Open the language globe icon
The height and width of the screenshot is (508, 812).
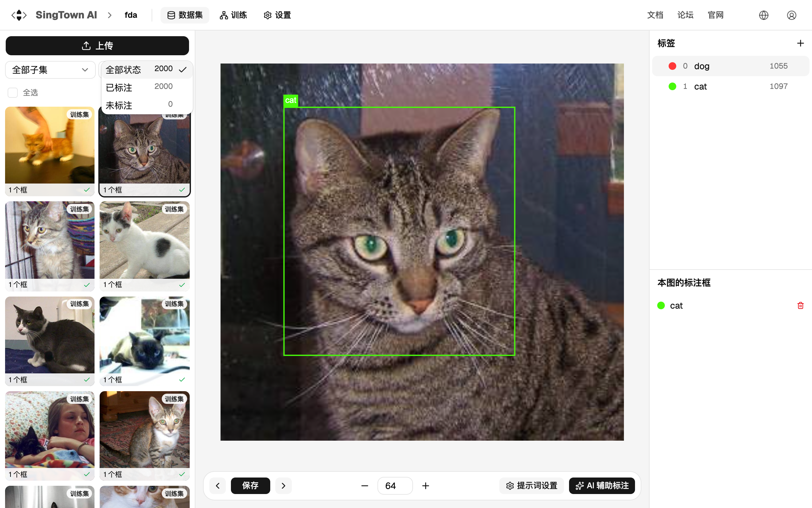click(763, 15)
